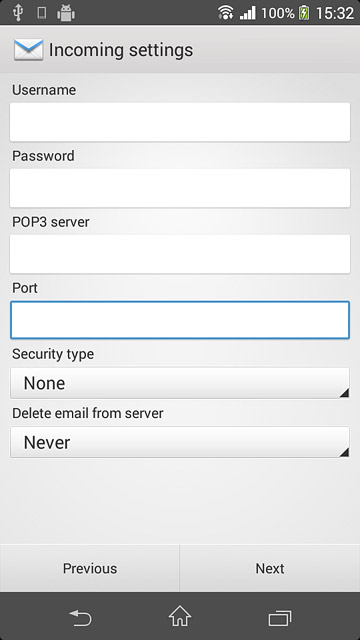This screenshot has height=640, width=360.
Task: Tap the Never dropdown corner arrow
Action: pos(344,452)
